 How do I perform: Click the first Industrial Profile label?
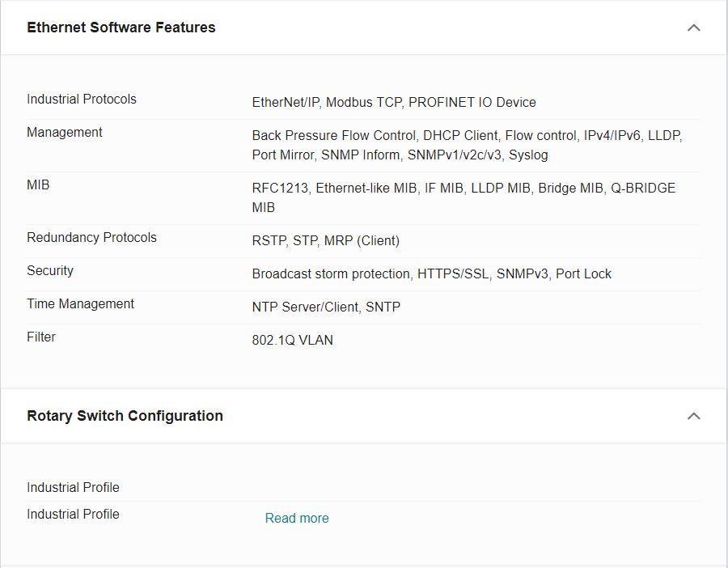tap(73, 487)
